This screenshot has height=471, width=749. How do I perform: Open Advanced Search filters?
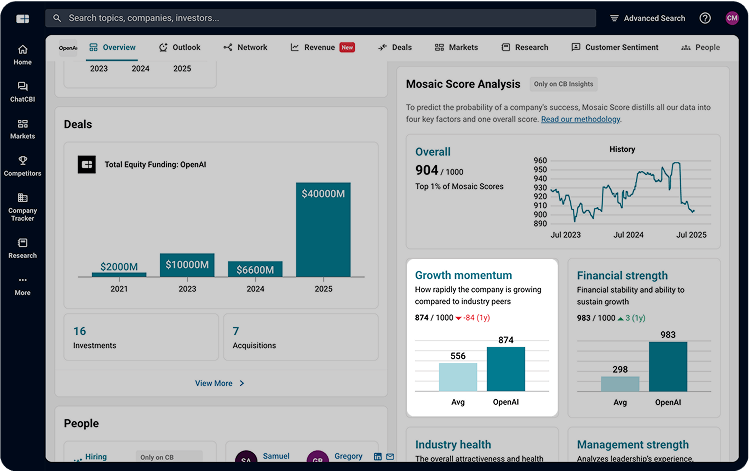[x=647, y=18]
